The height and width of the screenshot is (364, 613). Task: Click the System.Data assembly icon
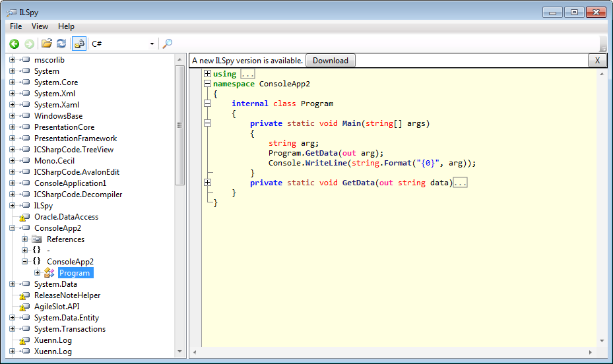click(x=24, y=284)
